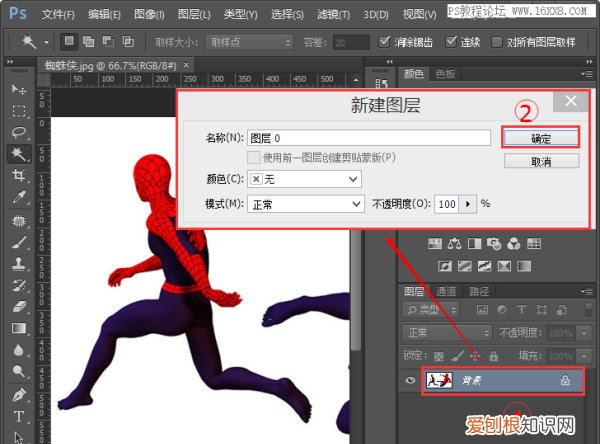The width and height of the screenshot is (600, 444).
Task: Open the 模式(M) mode dropdown in dialog
Action: pos(306,204)
